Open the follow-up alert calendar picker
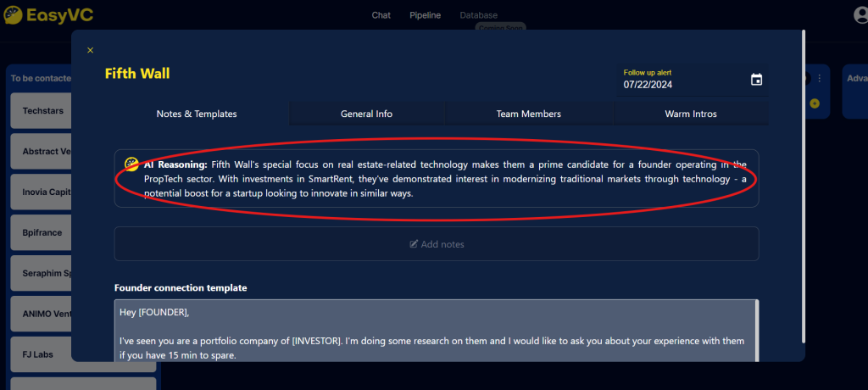 coord(756,80)
